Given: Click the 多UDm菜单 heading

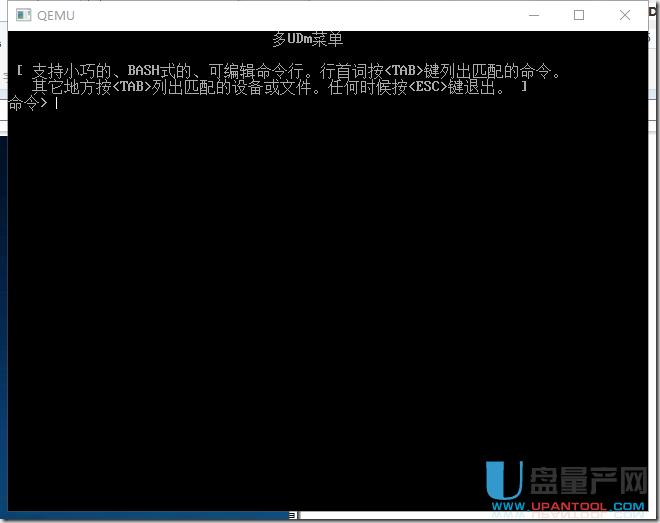Looking at the screenshot, I should click(x=307, y=40).
